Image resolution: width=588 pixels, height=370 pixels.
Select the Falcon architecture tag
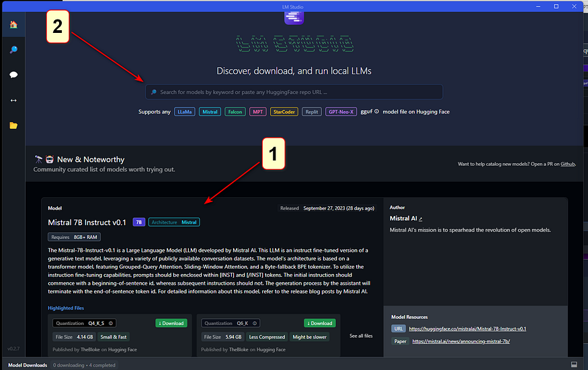click(235, 111)
